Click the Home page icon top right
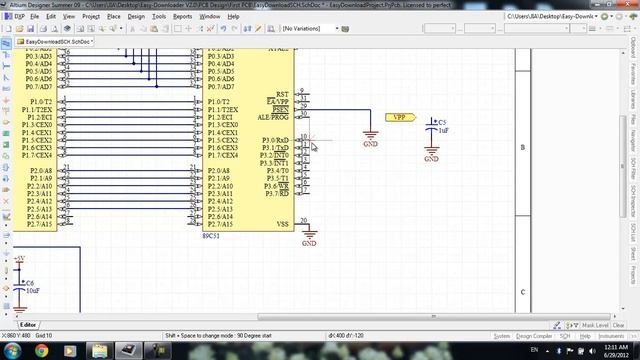Image resolution: width=640 pixels, height=360 pixels. tap(633, 16)
